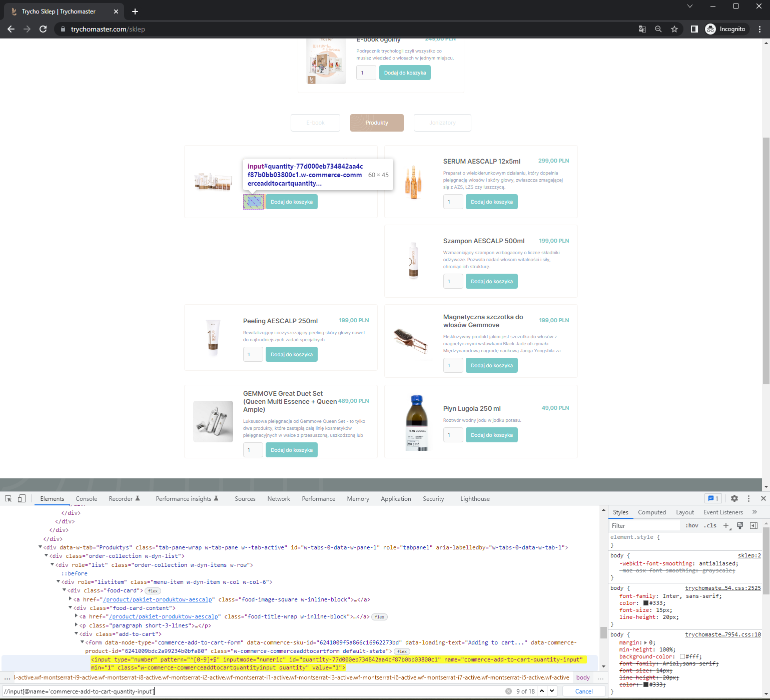Open the Event Listeners tab
The height and width of the screenshot is (700, 770).
point(723,512)
